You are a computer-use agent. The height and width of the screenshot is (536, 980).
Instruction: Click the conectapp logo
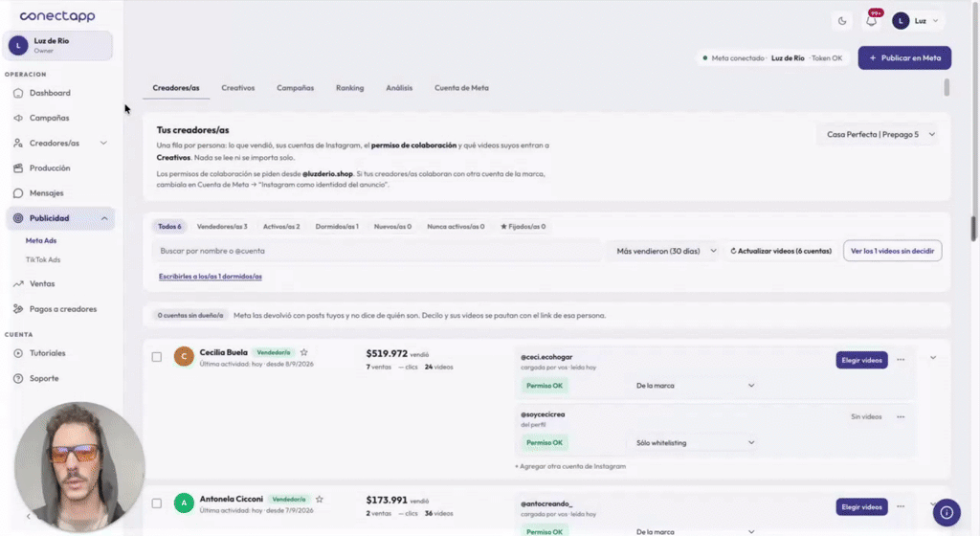click(x=57, y=15)
